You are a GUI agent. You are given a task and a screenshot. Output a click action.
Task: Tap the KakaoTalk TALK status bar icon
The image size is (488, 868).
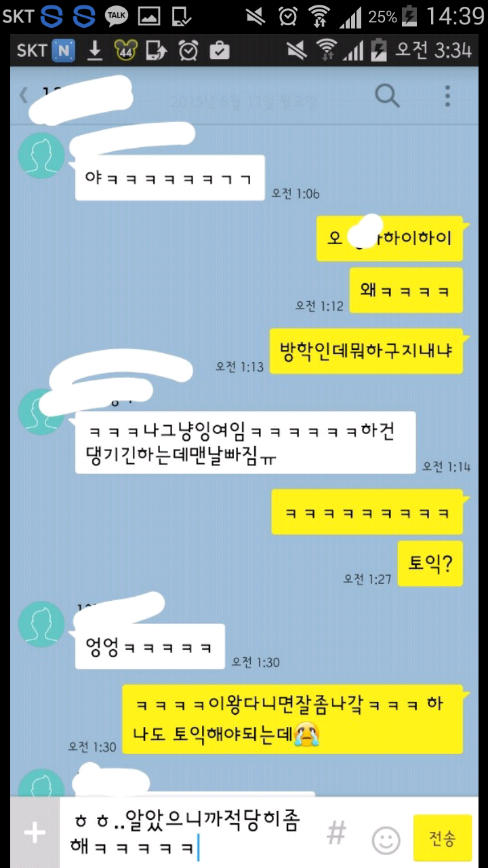click(x=117, y=15)
